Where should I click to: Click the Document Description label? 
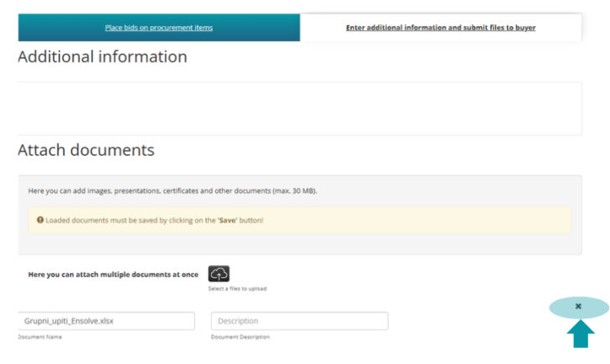240,337
